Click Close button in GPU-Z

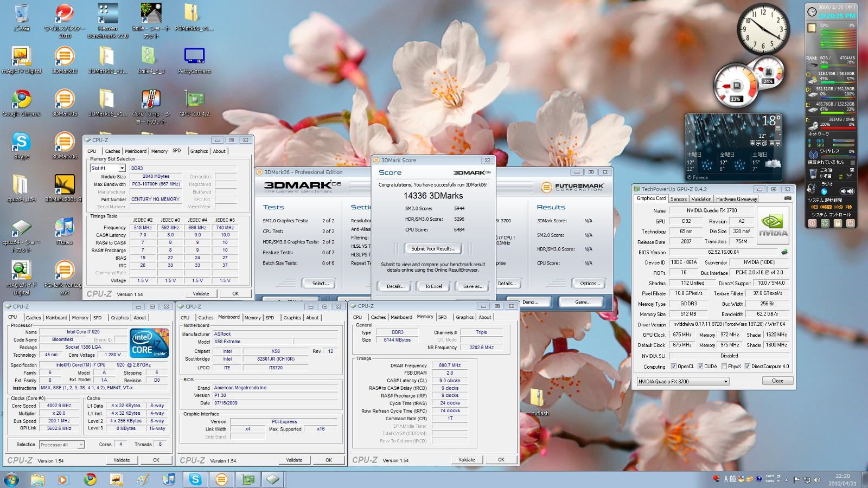pos(777,381)
